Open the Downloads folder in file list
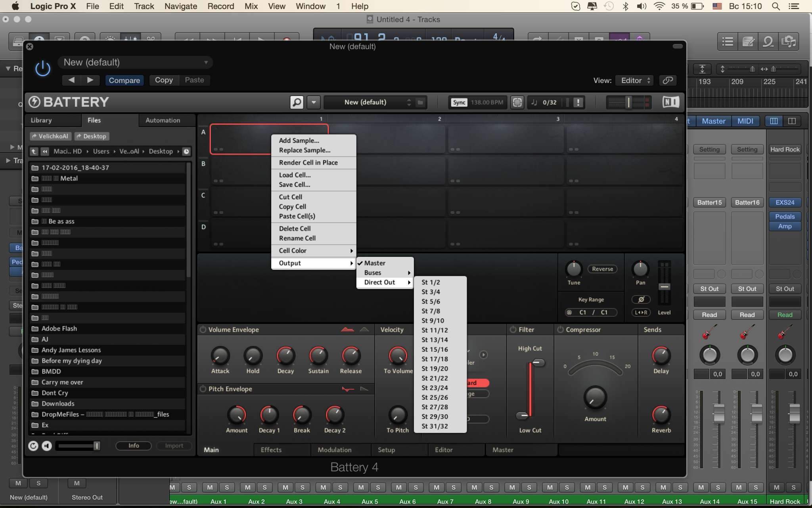Image resolution: width=812 pixels, height=508 pixels. click(58, 403)
